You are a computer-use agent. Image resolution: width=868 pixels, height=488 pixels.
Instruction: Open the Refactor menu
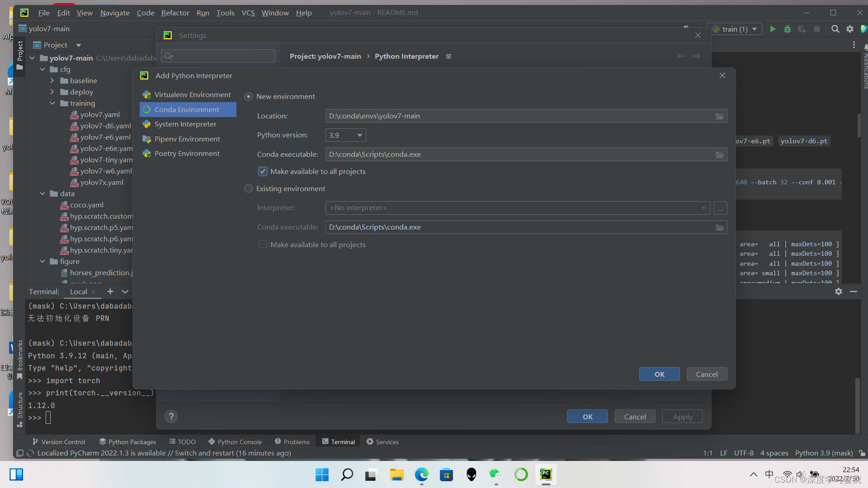[175, 13]
